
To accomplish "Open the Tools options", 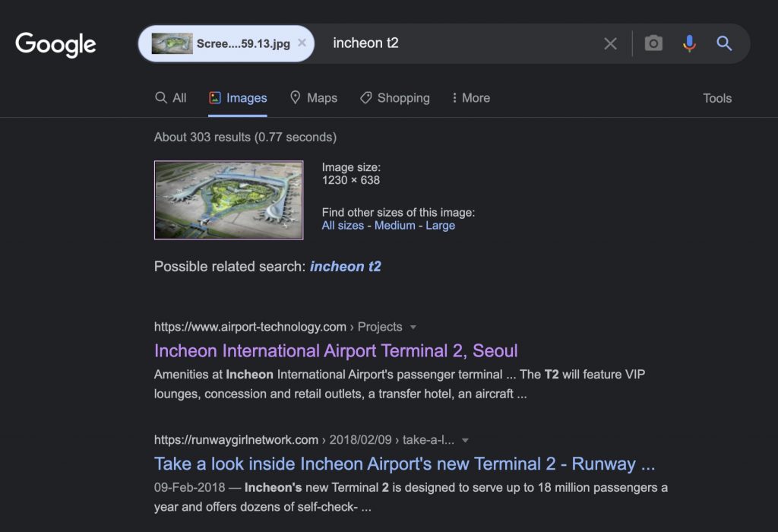I will pyautogui.click(x=717, y=98).
